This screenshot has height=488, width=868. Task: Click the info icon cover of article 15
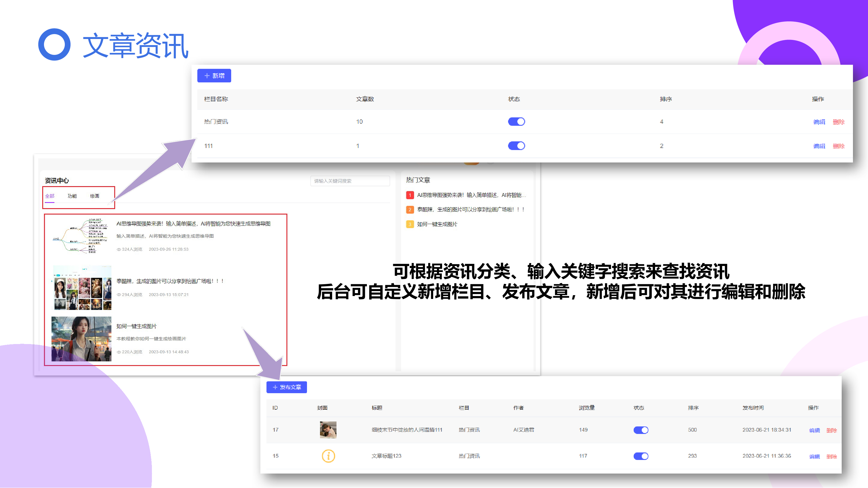(328, 456)
